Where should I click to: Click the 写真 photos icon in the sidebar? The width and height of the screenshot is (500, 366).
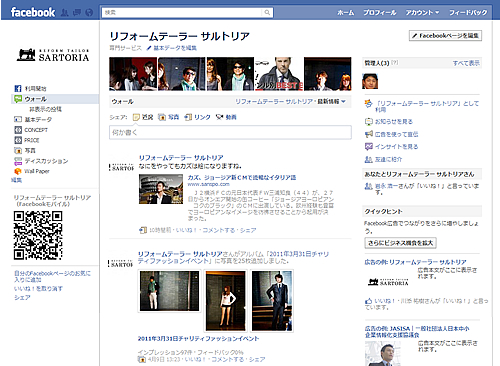pos(18,150)
